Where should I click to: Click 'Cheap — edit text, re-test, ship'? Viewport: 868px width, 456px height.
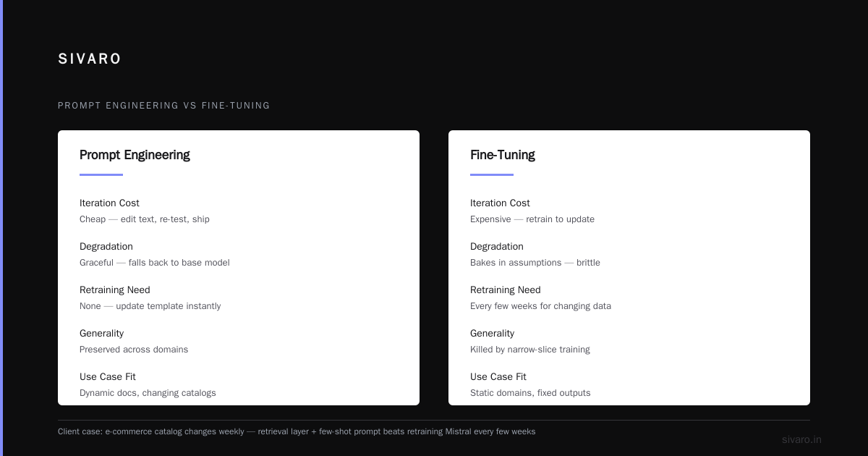point(145,219)
